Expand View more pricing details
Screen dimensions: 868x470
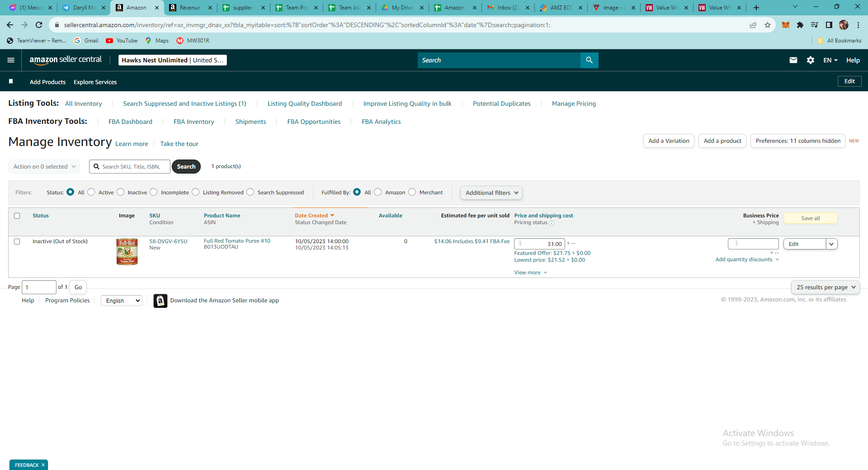point(530,273)
